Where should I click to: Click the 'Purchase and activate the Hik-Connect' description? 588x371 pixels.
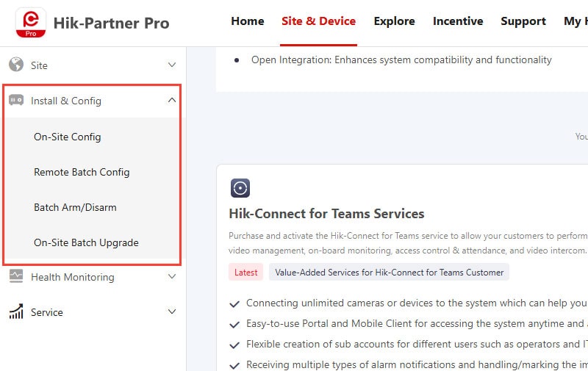408,243
